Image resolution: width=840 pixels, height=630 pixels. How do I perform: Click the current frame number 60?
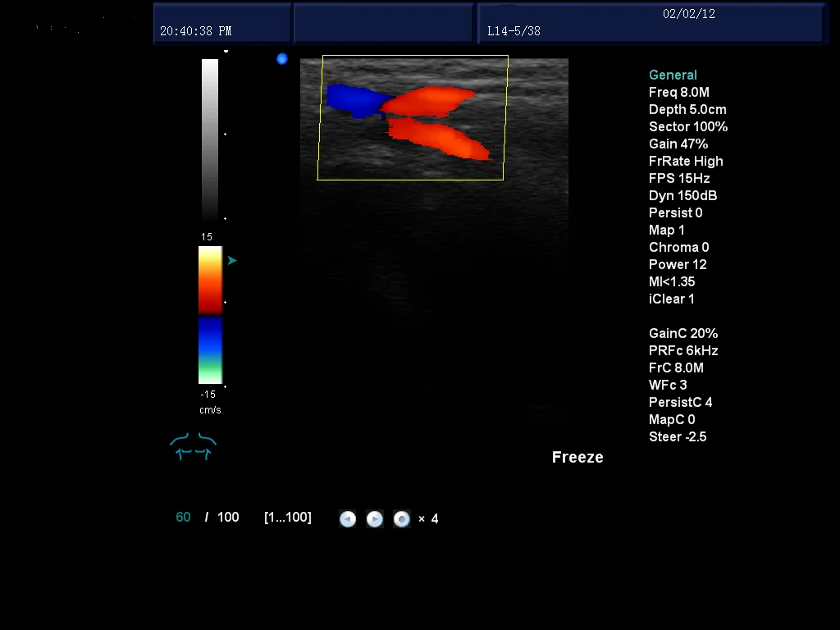(183, 517)
